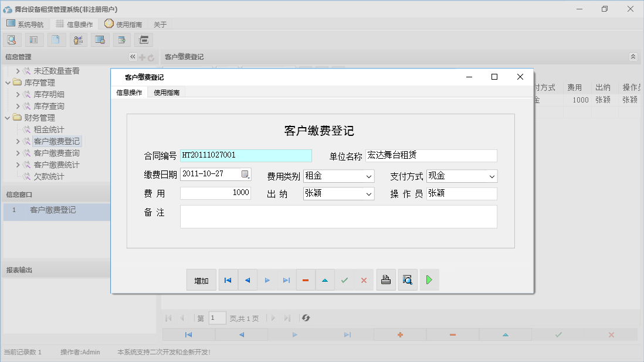This screenshot has width=644, height=362.
Task: Edit record using the blue triangle icon
Action: coord(325,279)
